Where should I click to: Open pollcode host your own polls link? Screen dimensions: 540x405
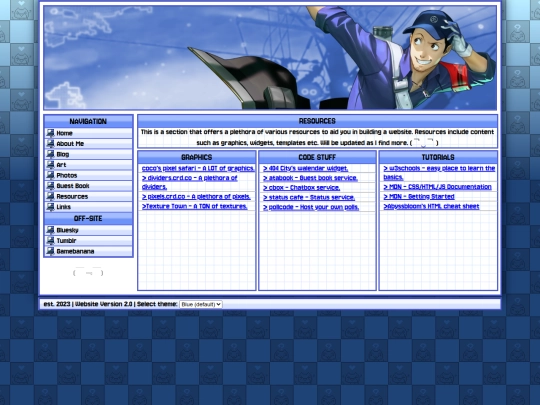311,207
